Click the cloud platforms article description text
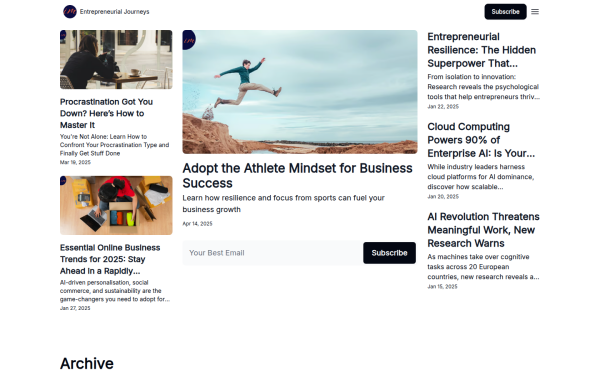Viewport: 600px width, 375px height. pyautogui.click(x=481, y=177)
